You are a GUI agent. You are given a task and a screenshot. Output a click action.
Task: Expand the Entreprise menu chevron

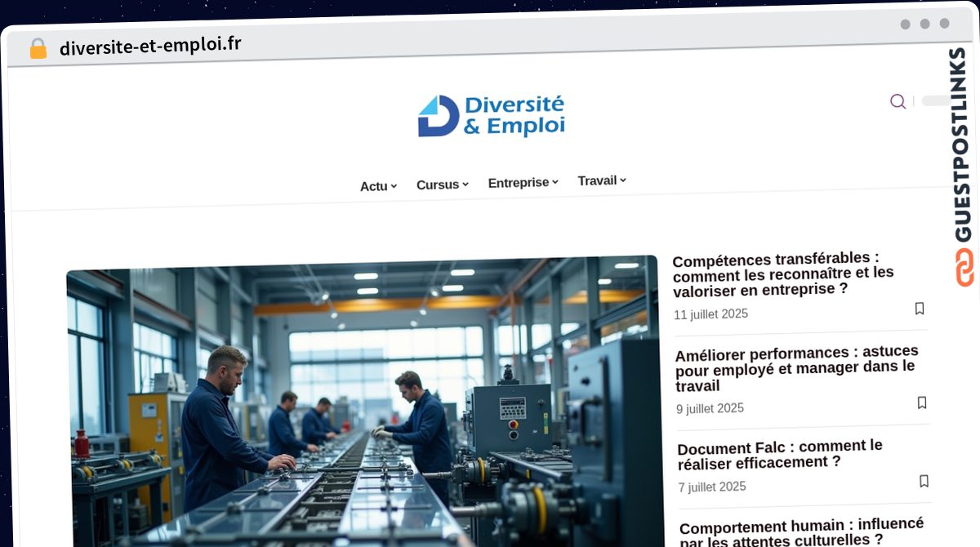point(555,182)
